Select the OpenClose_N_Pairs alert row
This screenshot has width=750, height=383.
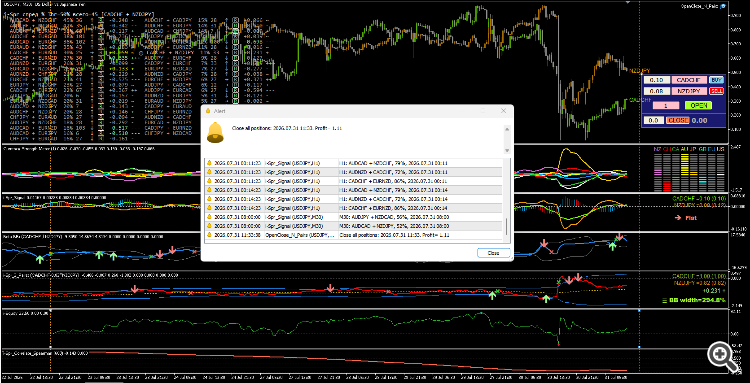(x=354, y=235)
